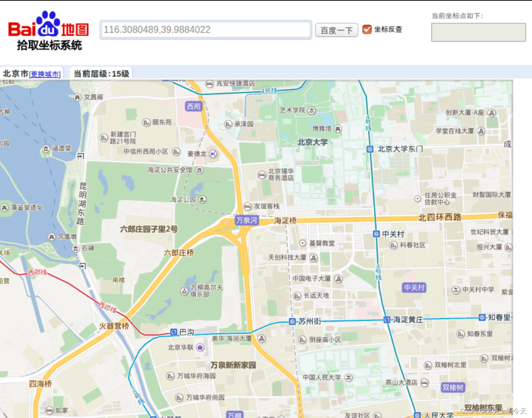Select the 北京大学东门 subway station icon
This screenshot has width=532, height=418.
tap(370, 149)
